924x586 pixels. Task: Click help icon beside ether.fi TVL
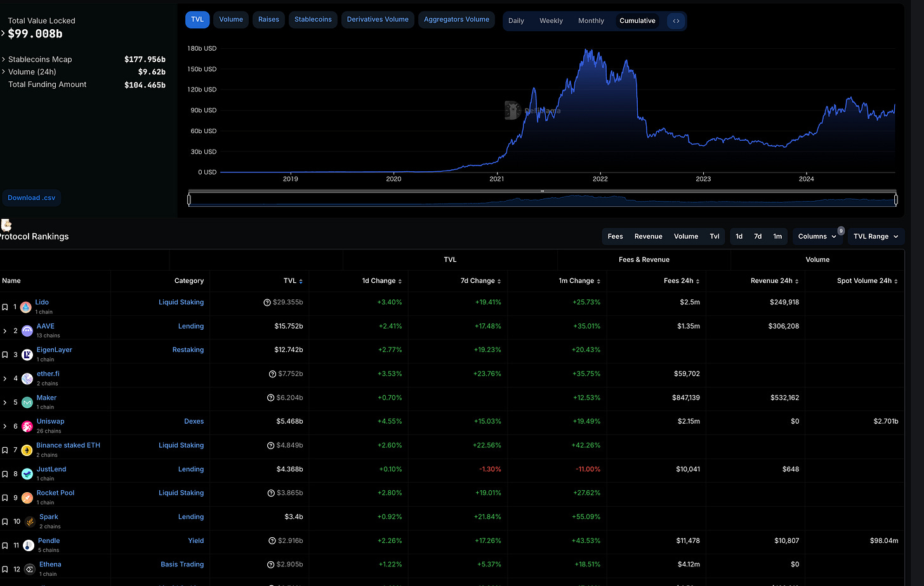pyautogui.click(x=272, y=374)
